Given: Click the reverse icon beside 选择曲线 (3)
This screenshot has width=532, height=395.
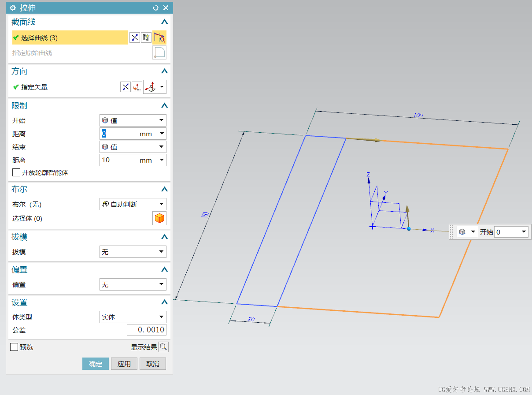Looking at the screenshot, I should [135, 38].
